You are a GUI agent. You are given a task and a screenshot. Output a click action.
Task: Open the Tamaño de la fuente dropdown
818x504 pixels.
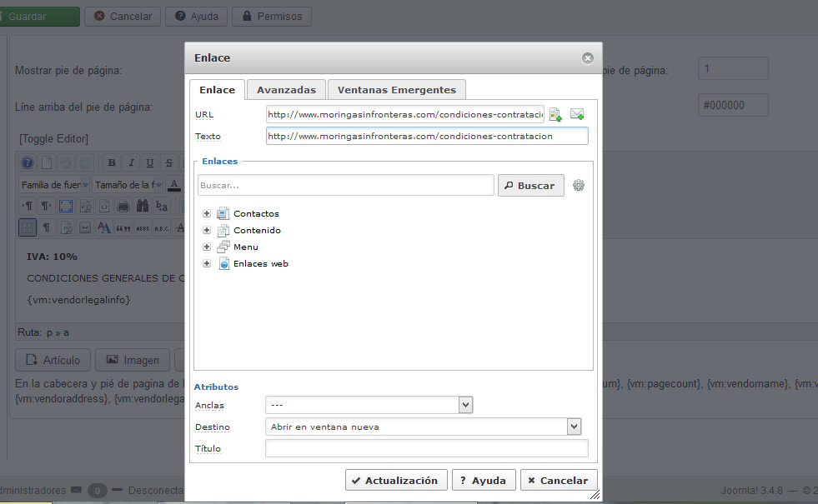(x=128, y=184)
